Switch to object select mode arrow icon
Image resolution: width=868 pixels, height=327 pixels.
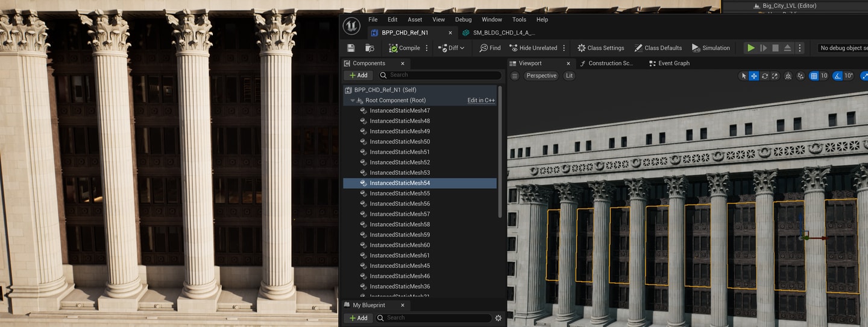744,76
